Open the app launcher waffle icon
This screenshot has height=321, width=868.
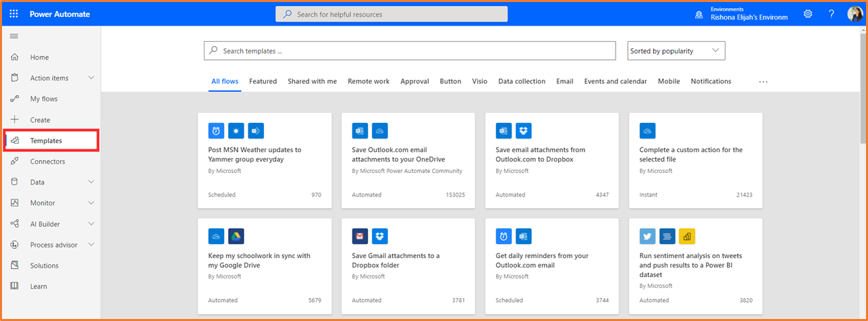click(x=13, y=14)
